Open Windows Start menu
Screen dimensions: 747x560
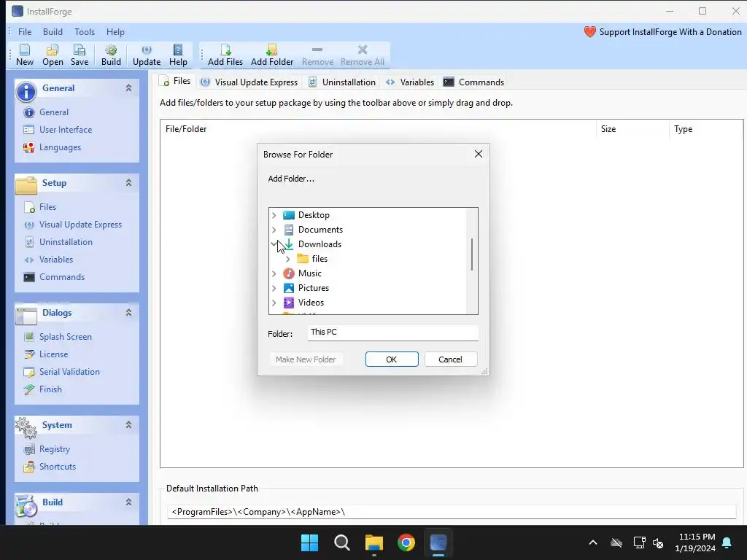tap(309, 542)
